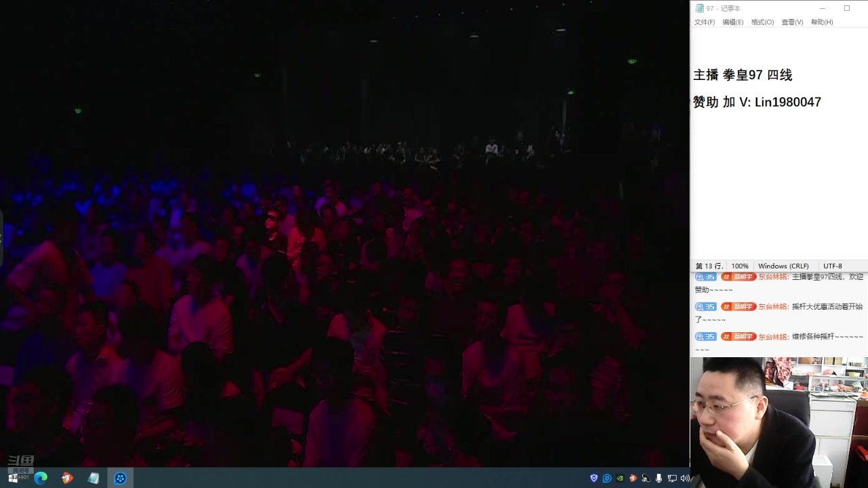Image resolution: width=868 pixels, height=488 pixels.
Task: Click the crowd video in the main area
Action: (344, 234)
